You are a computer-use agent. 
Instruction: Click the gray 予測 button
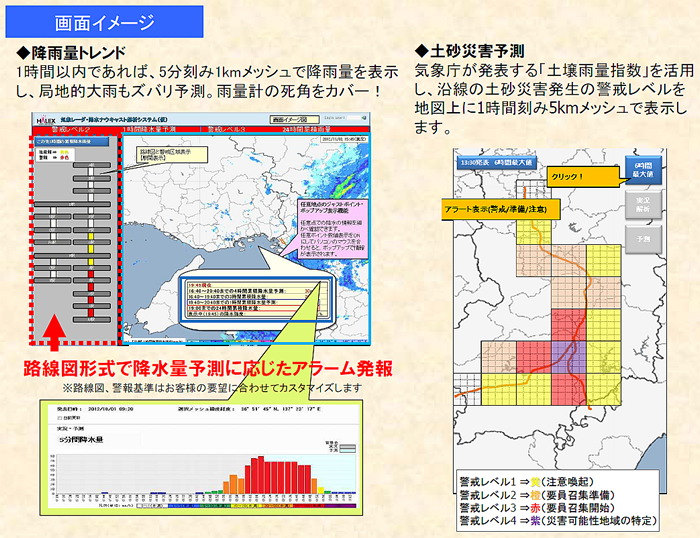643,239
